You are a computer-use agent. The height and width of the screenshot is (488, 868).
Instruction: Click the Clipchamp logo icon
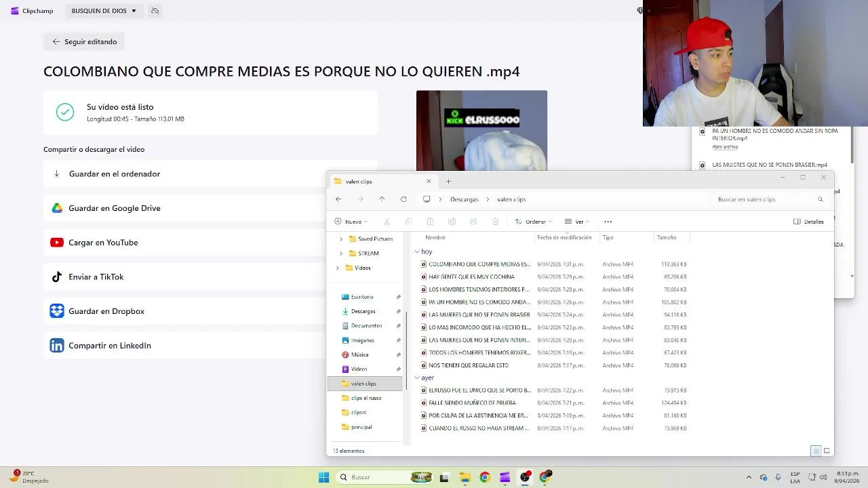coord(15,11)
